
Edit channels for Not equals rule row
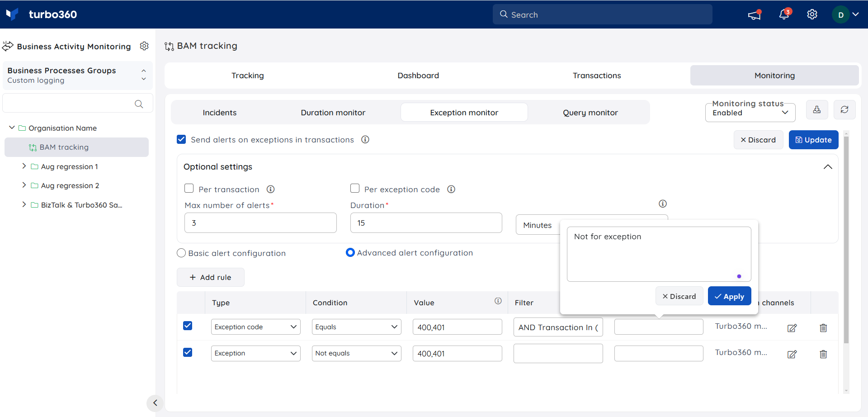[x=792, y=354]
